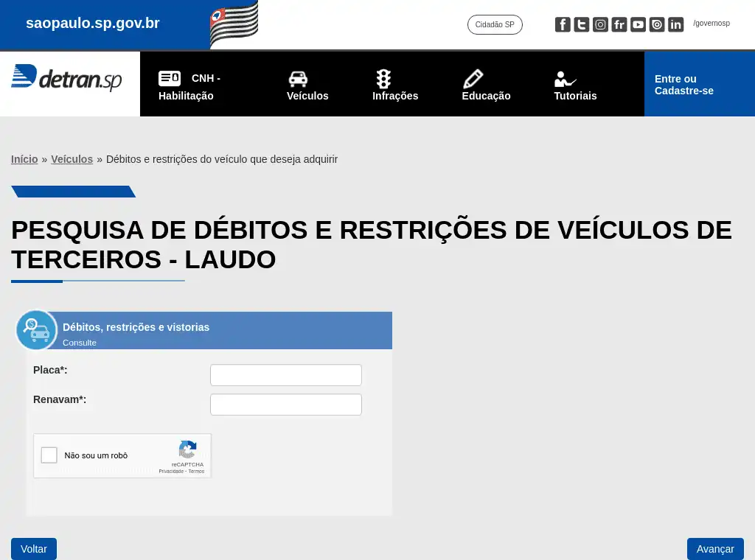Click the LinkedIn icon
This screenshot has height=560, width=755.
click(x=676, y=25)
